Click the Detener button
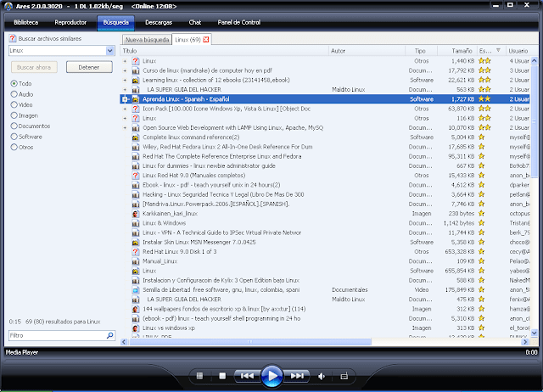The image size is (543, 392). coord(89,67)
